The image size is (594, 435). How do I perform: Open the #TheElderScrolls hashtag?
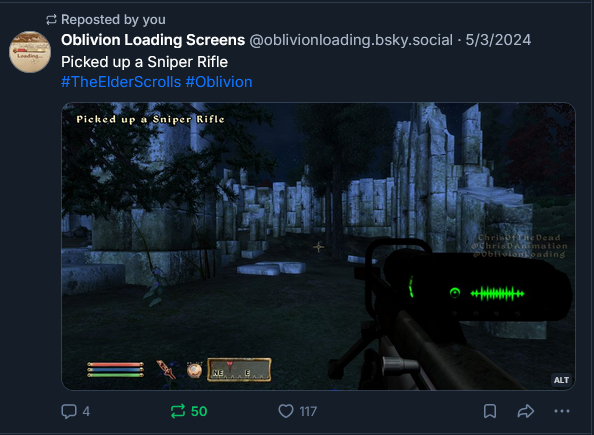point(121,82)
